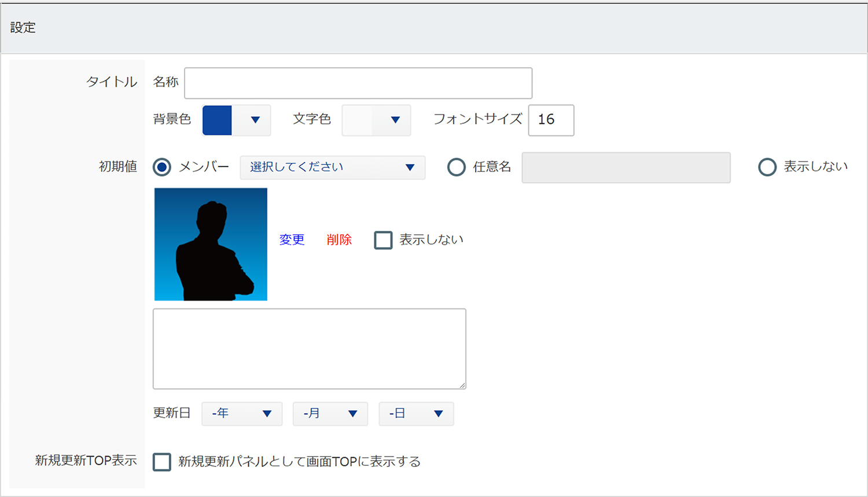Click the 任意名 text input field

point(626,168)
